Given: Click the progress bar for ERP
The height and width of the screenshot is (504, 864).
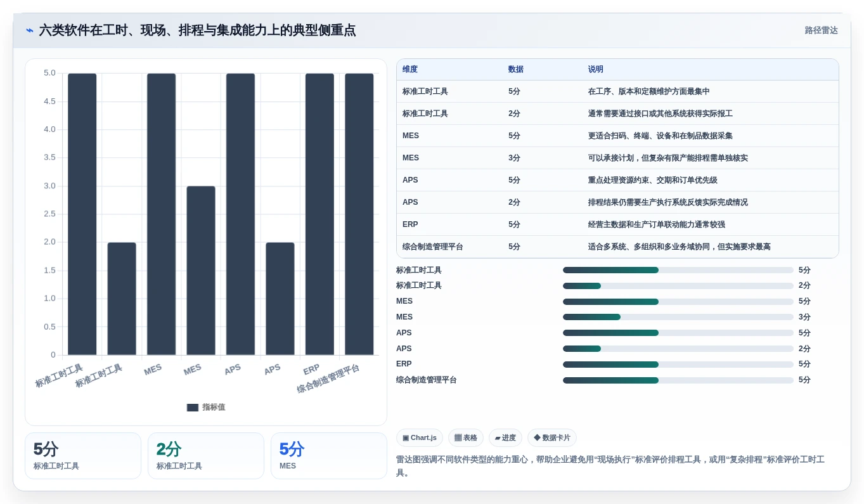Looking at the screenshot, I should click(x=678, y=365).
